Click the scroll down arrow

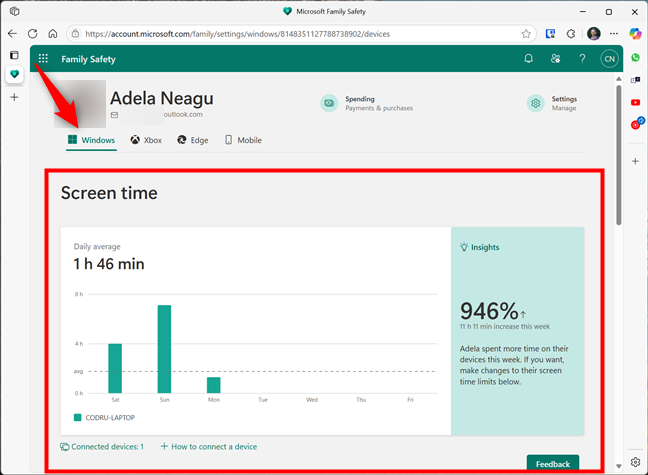tap(618, 466)
